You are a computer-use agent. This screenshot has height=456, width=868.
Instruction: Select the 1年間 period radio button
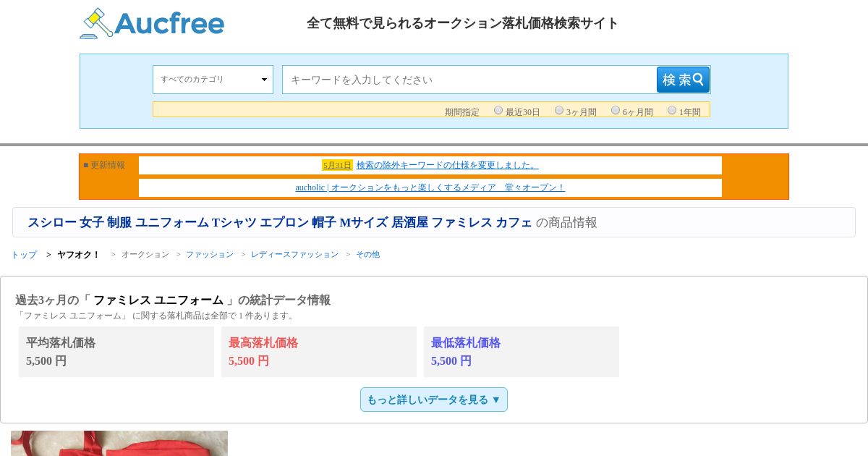click(672, 110)
